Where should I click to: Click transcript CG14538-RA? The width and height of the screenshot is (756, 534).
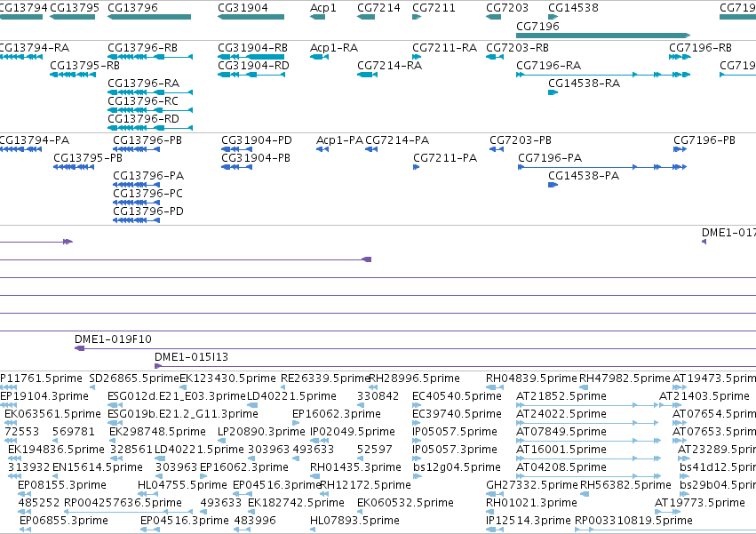click(x=553, y=92)
